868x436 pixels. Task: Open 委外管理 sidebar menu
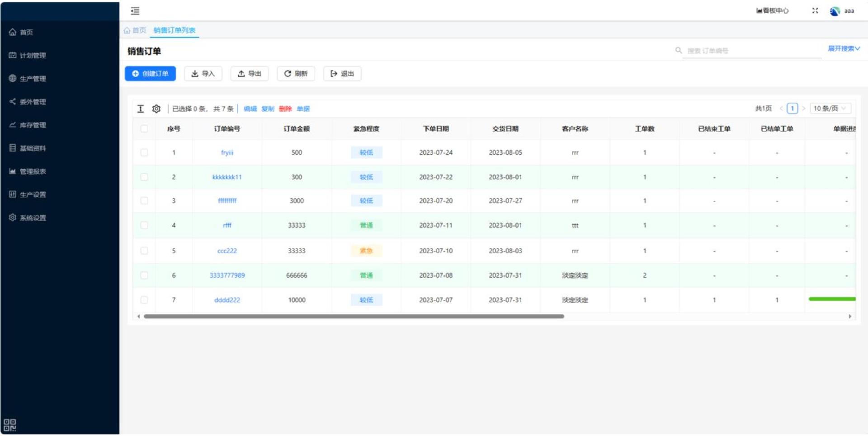(27, 102)
